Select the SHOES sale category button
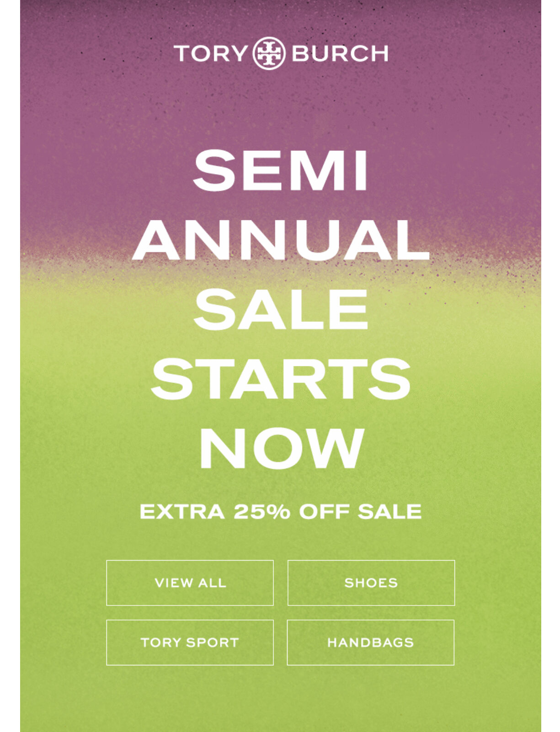560x732 pixels. tap(371, 583)
